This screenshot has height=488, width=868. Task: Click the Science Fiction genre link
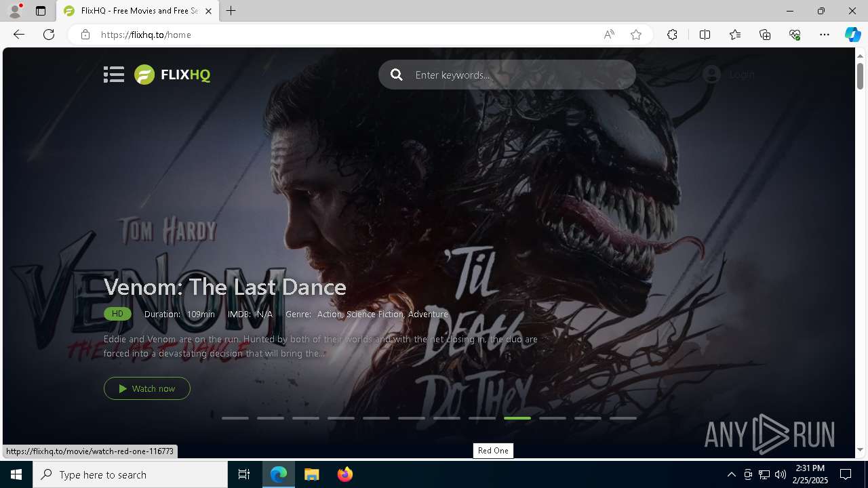[375, 314]
